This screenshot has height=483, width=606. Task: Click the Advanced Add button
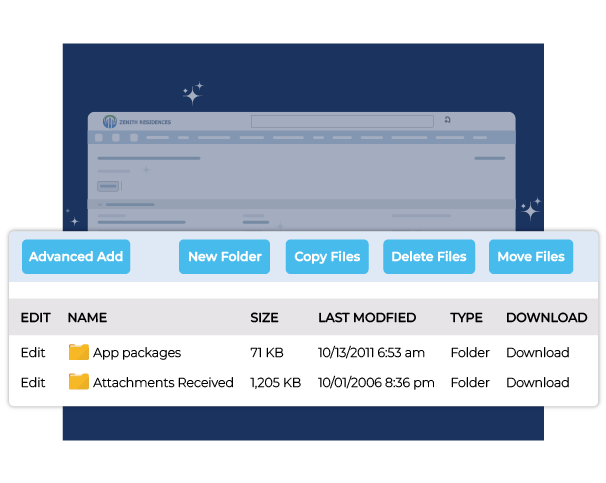[x=76, y=257]
